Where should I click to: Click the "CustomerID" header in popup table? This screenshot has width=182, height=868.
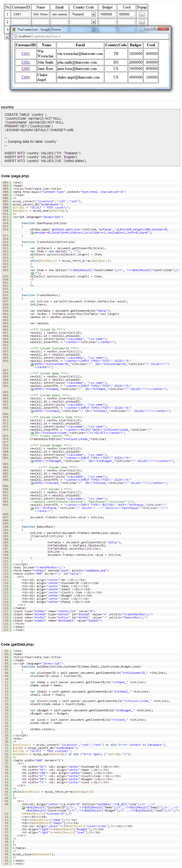click(x=26, y=45)
